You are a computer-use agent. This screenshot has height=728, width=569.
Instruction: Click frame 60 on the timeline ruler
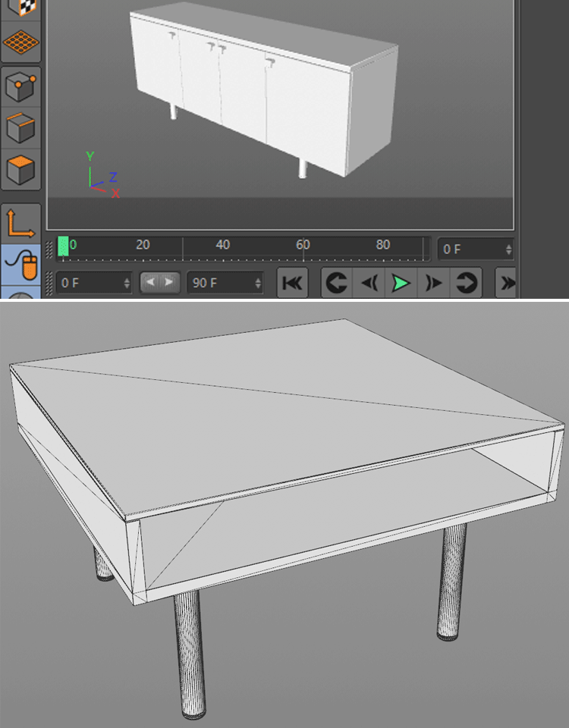tap(303, 246)
